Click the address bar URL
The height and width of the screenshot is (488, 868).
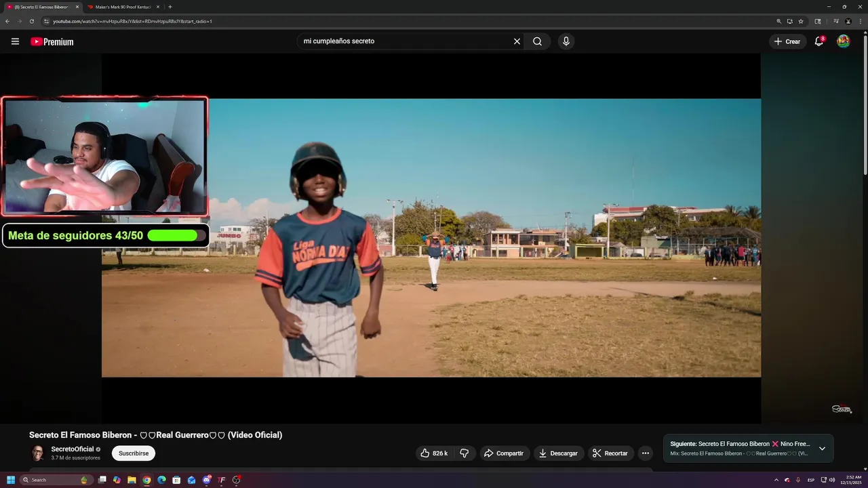coord(132,21)
